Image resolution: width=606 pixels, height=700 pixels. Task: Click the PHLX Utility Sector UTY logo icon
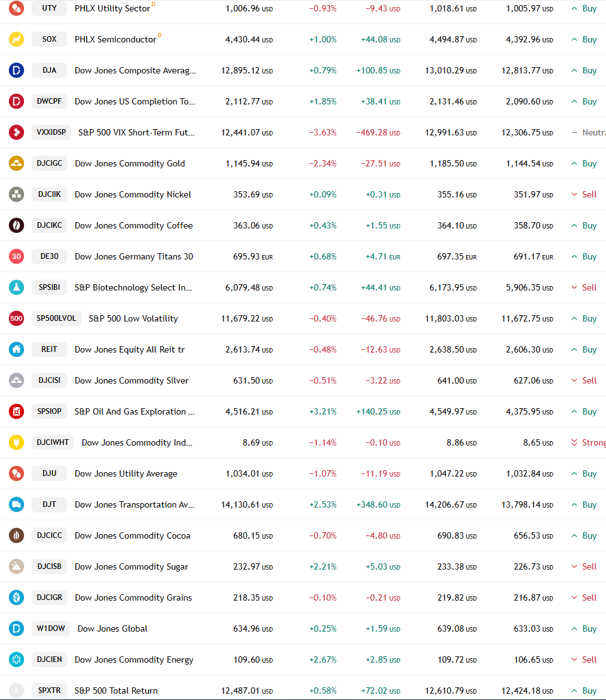(x=16, y=8)
